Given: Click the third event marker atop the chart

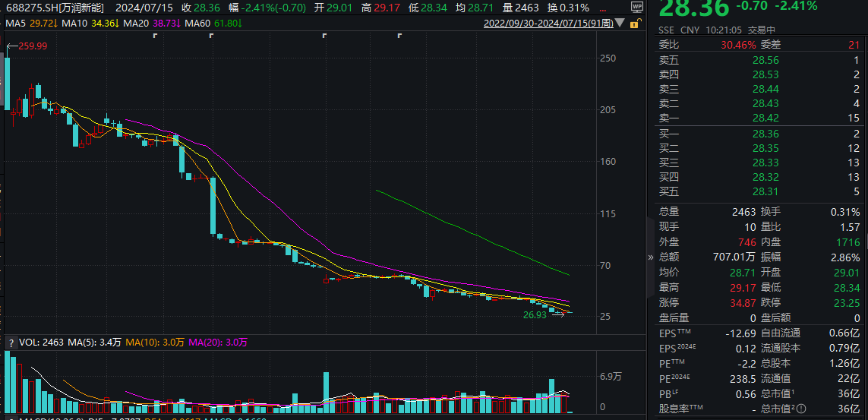Looking at the screenshot, I should click(x=324, y=36).
